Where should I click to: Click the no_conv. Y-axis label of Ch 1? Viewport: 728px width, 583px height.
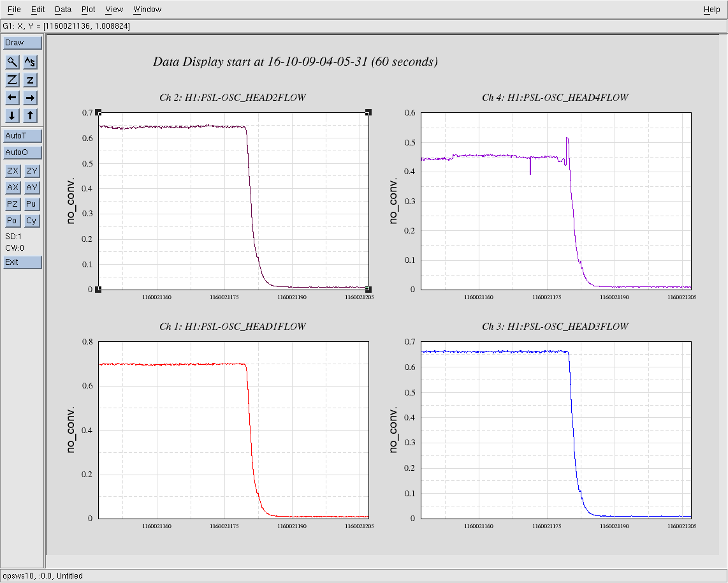[71, 430]
